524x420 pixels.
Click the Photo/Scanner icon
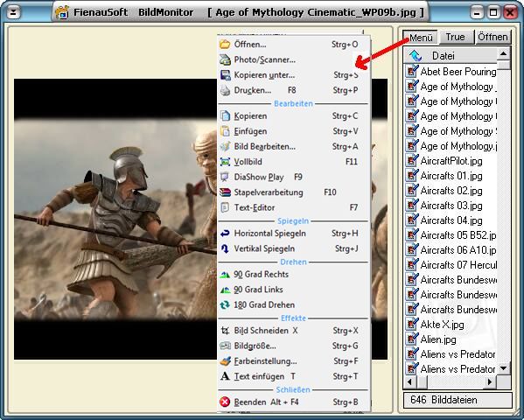(x=225, y=59)
